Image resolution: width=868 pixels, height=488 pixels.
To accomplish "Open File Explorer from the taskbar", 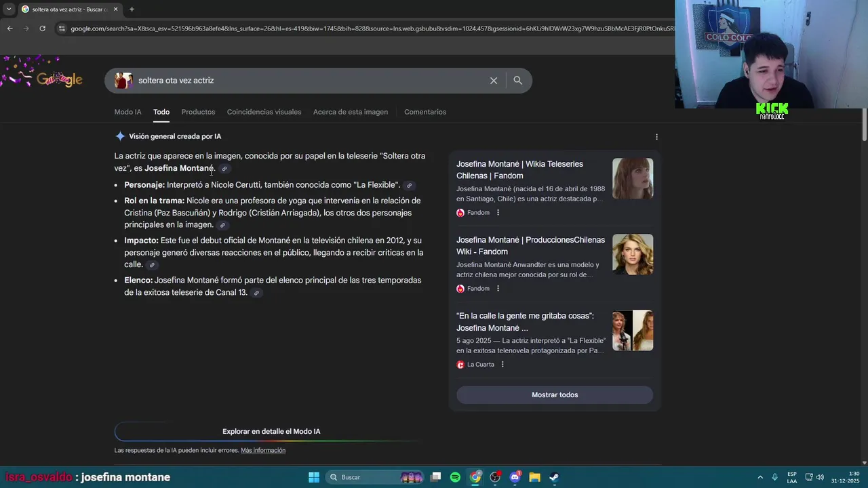I will (x=534, y=477).
